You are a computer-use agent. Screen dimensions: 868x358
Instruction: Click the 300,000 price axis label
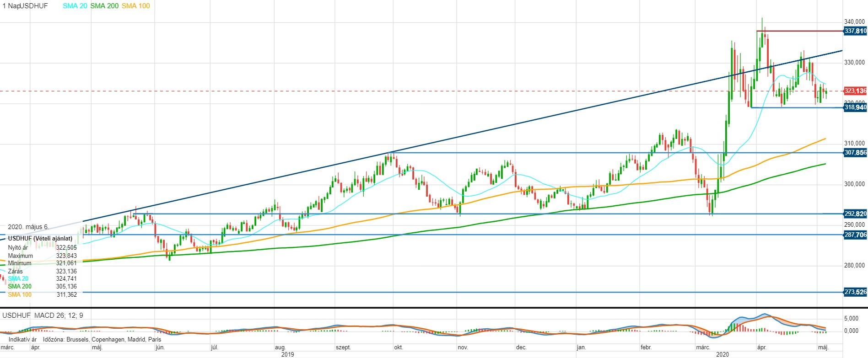[854, 184]
